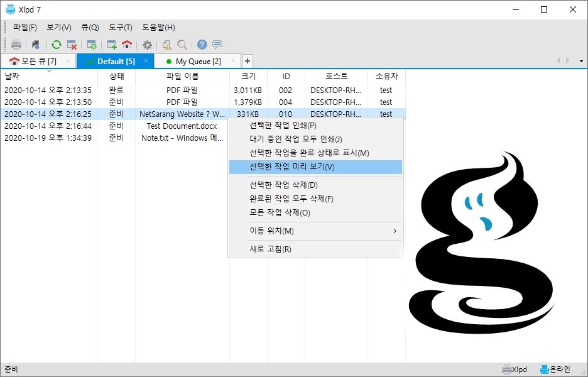Viewport: 588px width, 377px height.
Task: Click the 완료 status cell
Action: coord(116,90)
